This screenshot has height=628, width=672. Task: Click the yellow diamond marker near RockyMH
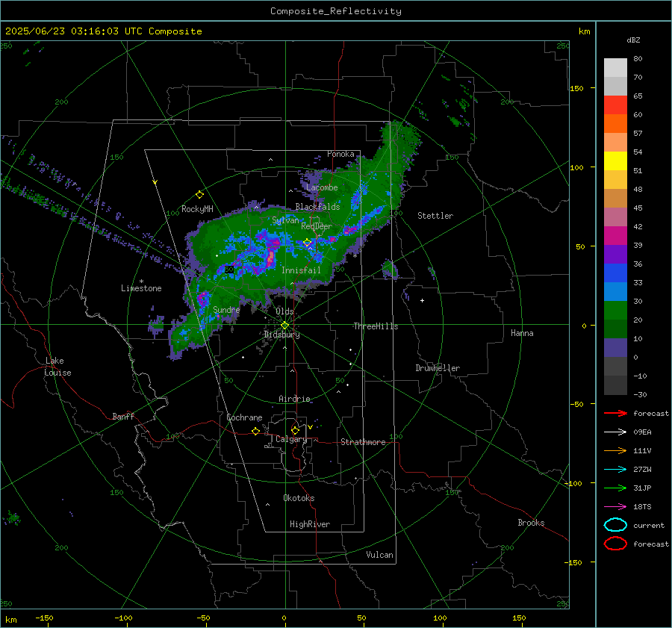199,195
